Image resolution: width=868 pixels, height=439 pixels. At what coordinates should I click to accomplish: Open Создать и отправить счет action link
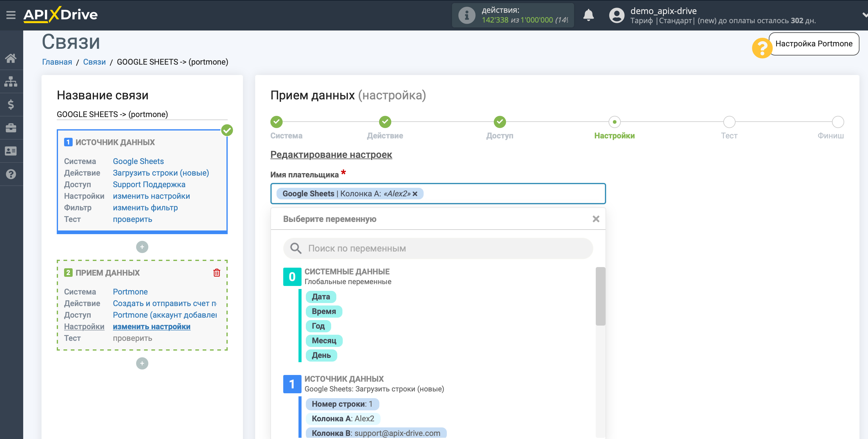(x=165, y=303)
